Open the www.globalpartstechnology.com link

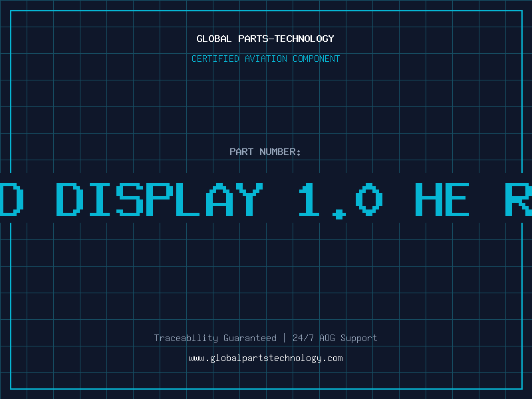point(265,358)
